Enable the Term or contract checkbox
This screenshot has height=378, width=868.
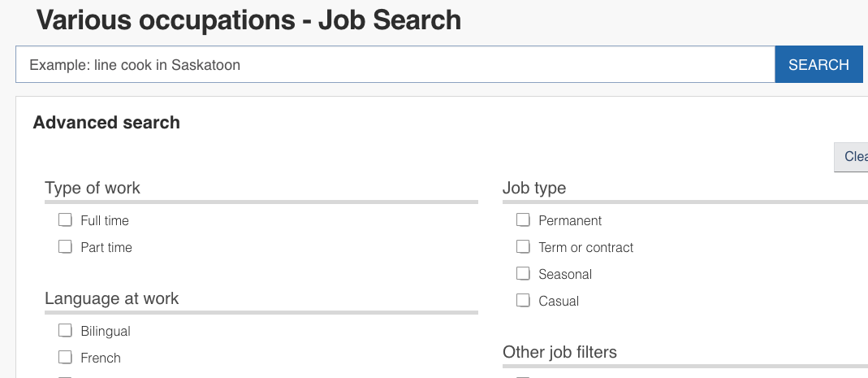click(523, 247)
